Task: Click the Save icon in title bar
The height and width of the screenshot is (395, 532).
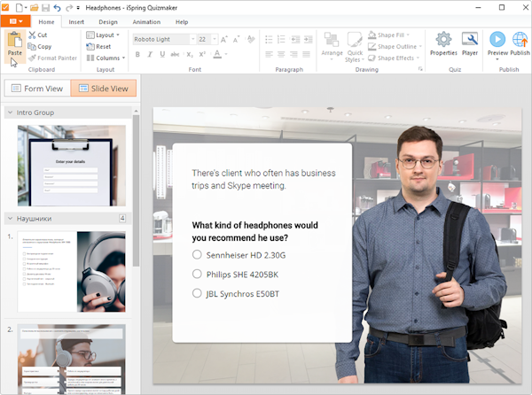Action: coord(46,7)
